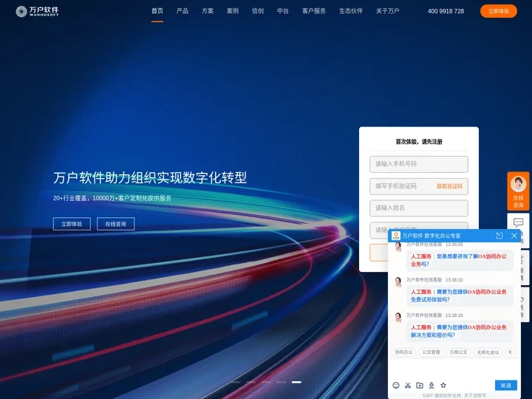Image resolution: width=532 pixels, height=399 pixels.
Task: Click the phone number 400 9918 728
Action: (x=446, y=11)
